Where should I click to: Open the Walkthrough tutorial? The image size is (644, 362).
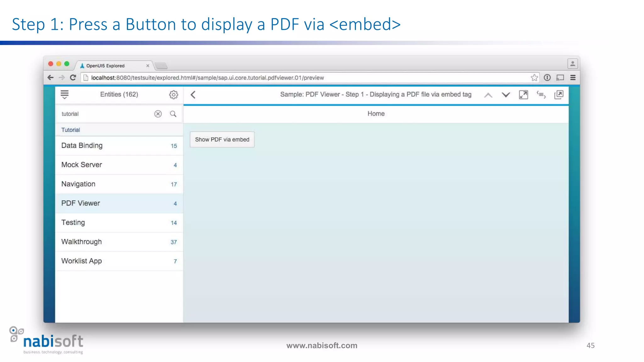[x=119, y=242]
